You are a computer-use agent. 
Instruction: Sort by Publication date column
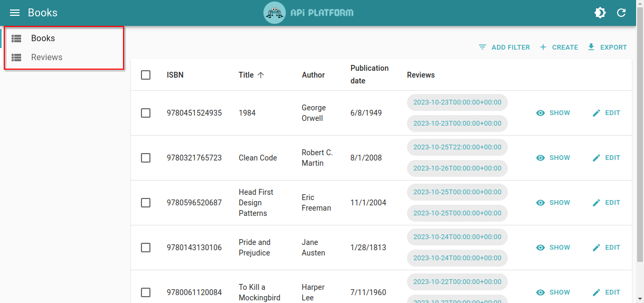369,74
